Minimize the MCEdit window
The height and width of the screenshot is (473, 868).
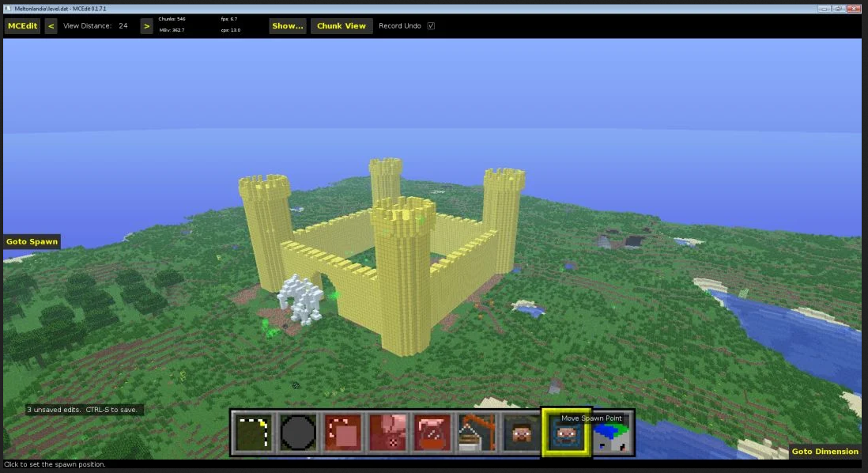coord(825,9)
